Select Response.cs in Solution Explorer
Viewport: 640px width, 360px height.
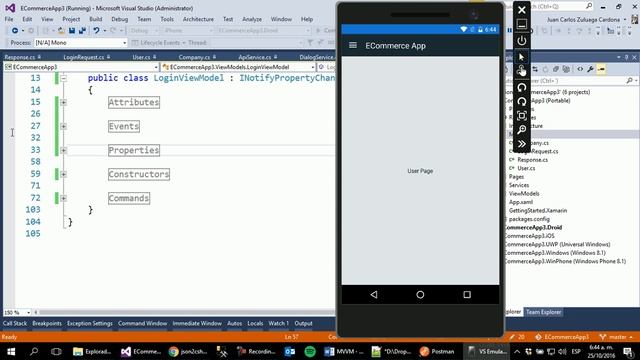click(x=532, y=160)
